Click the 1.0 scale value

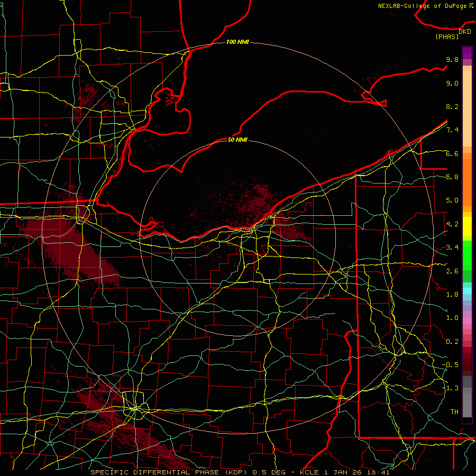pos(452,318)
